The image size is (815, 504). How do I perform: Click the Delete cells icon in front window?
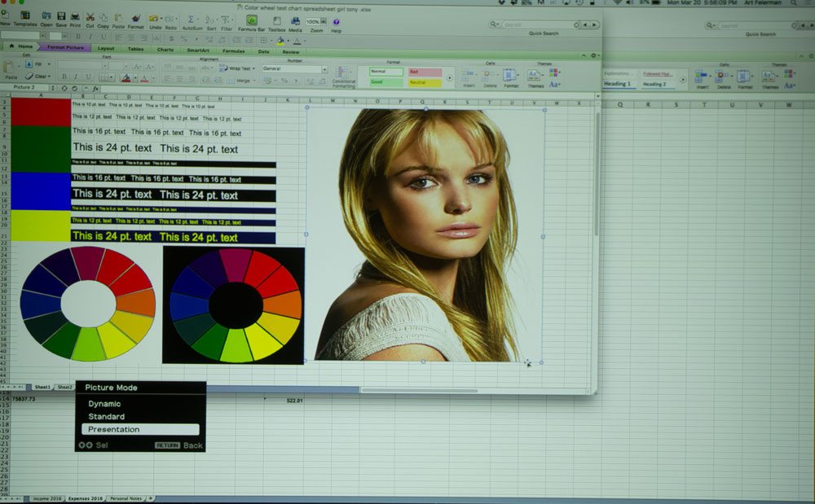click(x=490, y=76)
